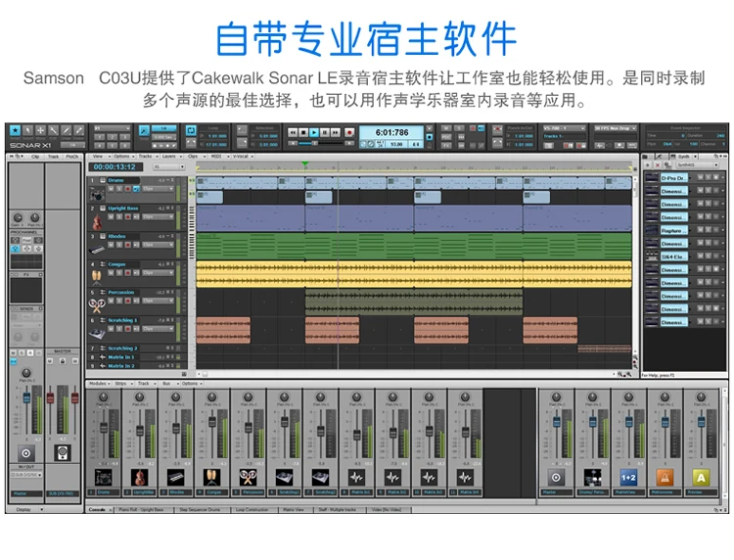Mute the Drums track
734x560 pixels.
tap(111, 189)
